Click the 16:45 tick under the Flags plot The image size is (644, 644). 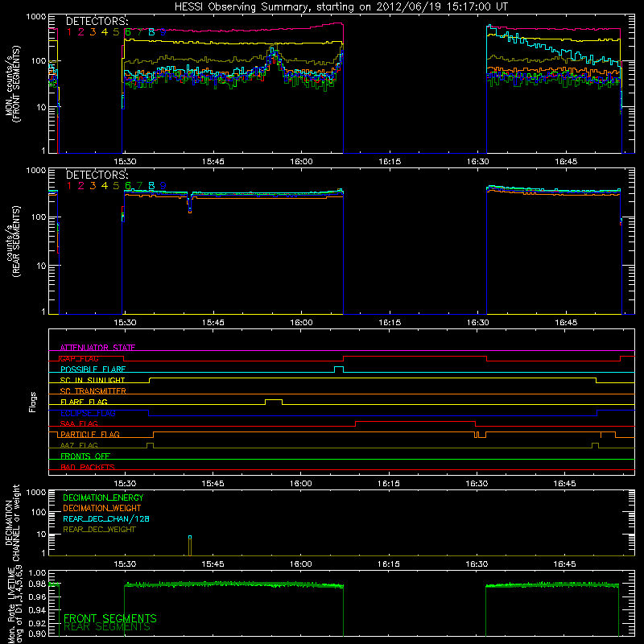565,484
